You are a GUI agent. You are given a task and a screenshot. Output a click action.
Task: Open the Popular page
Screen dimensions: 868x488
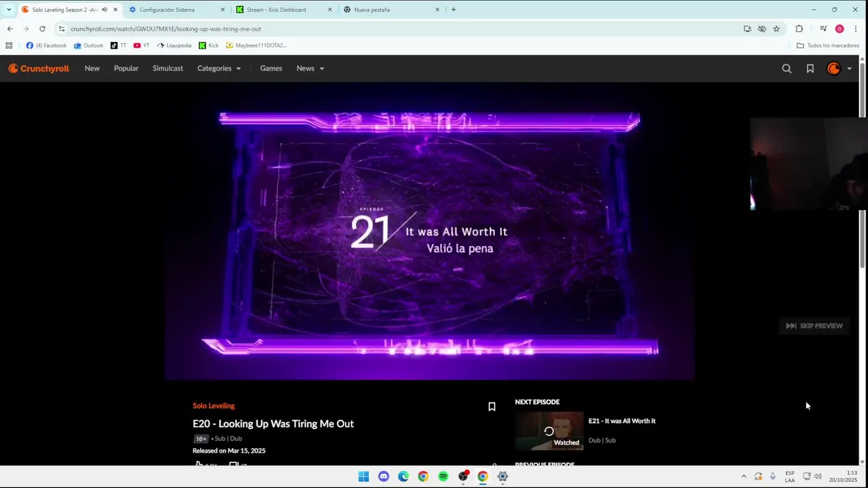(126, 68)
